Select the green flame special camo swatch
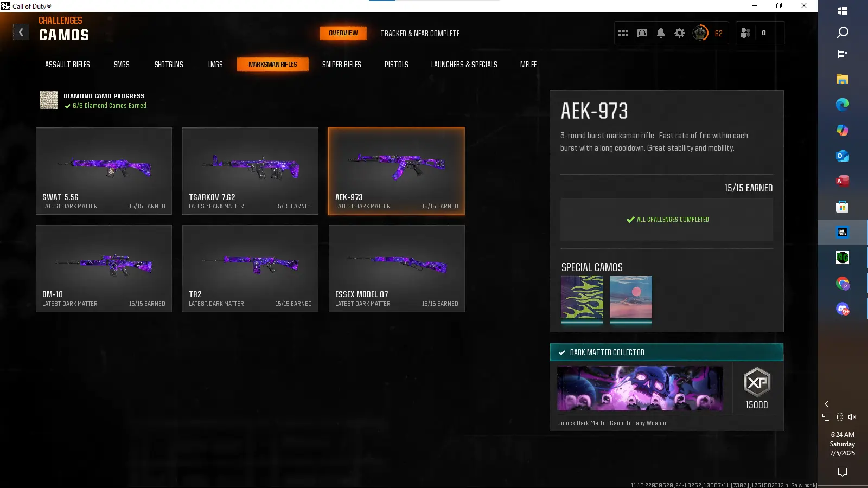Image resolution: width=868 pixels, height=488 pixels. (x=582, y=298)
